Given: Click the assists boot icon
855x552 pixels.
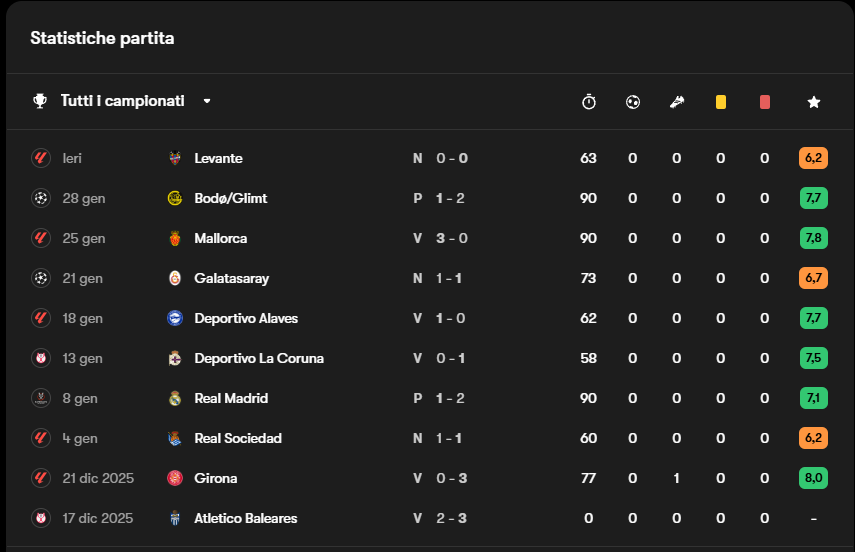Looking at the screenshot, I should tap(677, 102).
